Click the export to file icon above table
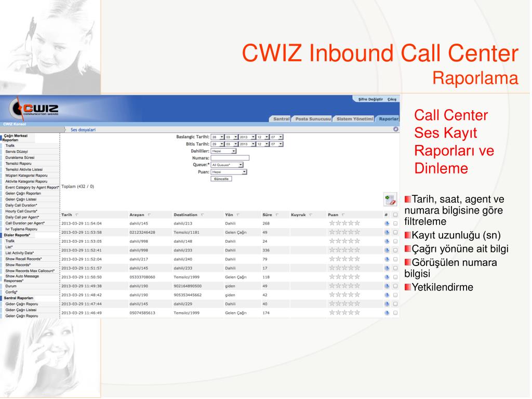The image size is (532, 399). pyautogui.click(x=390, y=199)
